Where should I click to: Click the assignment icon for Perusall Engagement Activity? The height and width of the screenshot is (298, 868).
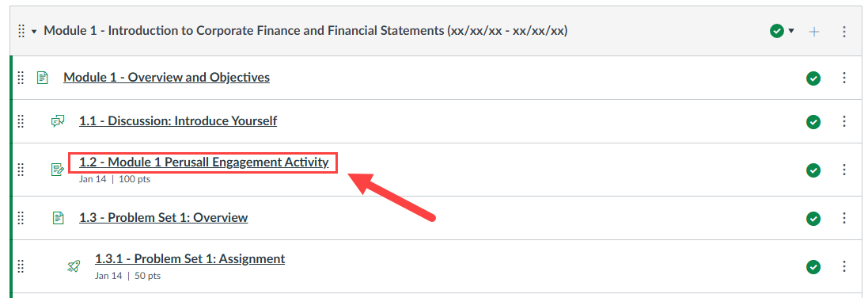(58, 170)
